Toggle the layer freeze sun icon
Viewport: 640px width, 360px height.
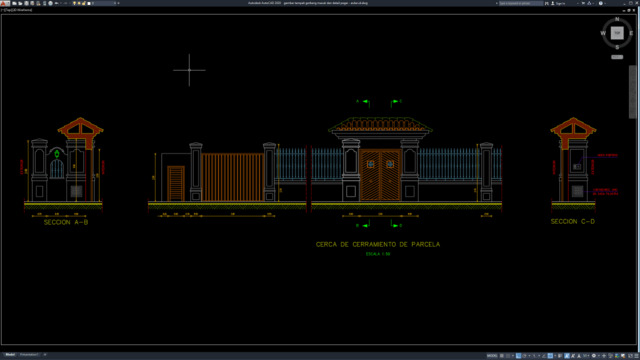click(79, 3)
